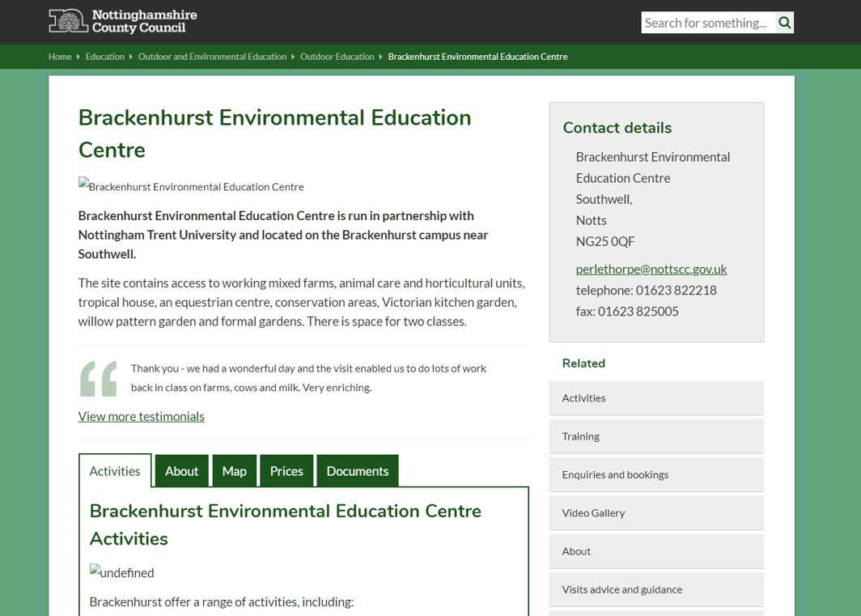Image resolution: width=861 pixels, height=616 pixels.
Task: Open Outdoor and Environmental Education breadcrumb
Action: pos(213,57)
